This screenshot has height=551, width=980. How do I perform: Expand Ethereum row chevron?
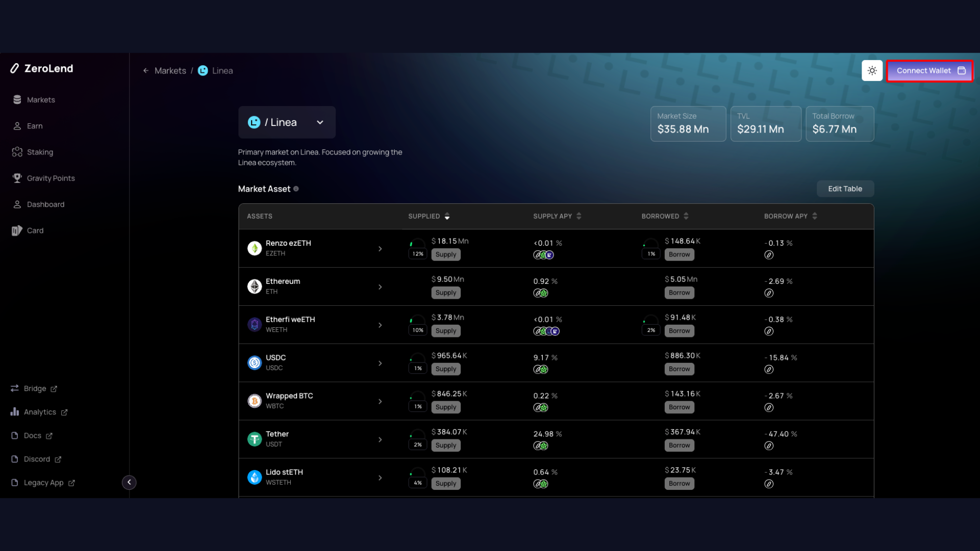pos(380,287)
